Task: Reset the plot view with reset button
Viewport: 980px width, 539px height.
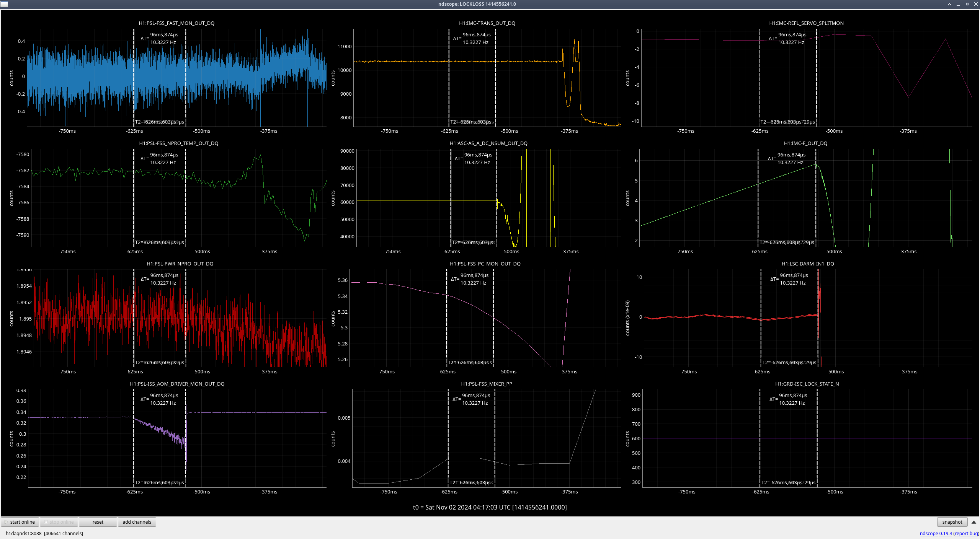Action: pyautogui.click(x=98, y=522)
